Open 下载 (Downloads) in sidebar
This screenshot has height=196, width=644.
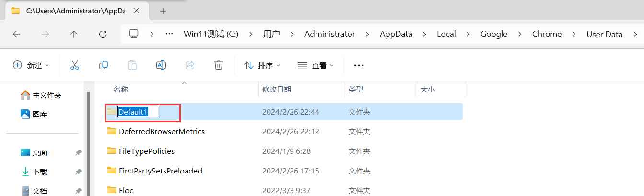34,172
